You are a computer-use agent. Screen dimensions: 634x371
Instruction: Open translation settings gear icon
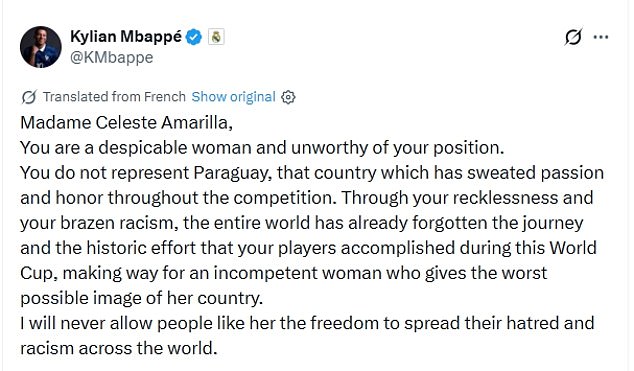(x=288, y=97)
